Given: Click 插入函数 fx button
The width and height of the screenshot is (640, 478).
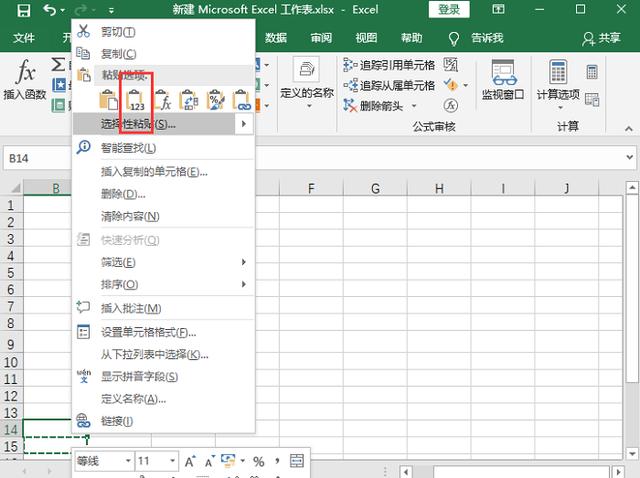Looking at the screenshot, I should click(25, 80).
